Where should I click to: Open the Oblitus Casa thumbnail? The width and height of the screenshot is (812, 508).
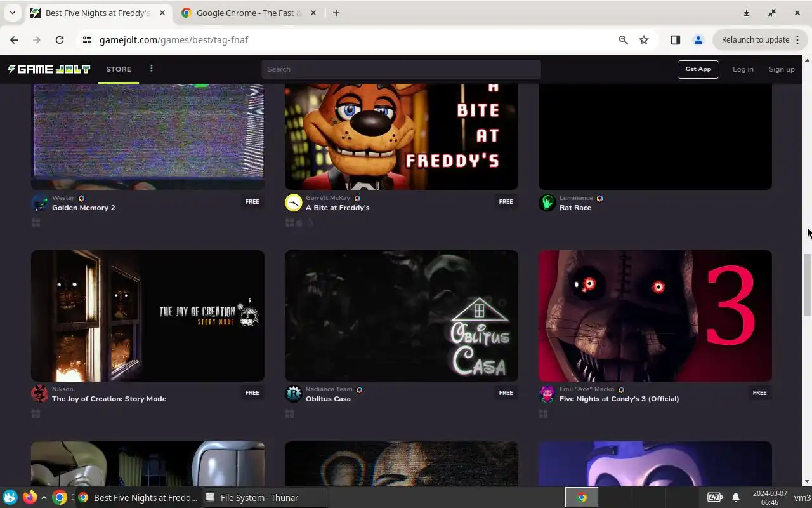(402, 316)
